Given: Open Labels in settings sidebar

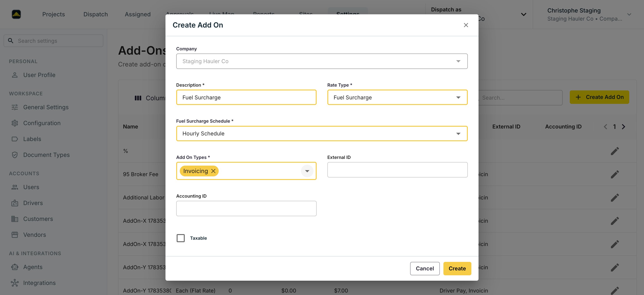Looking at the screenshot, I should pos(32,139).
